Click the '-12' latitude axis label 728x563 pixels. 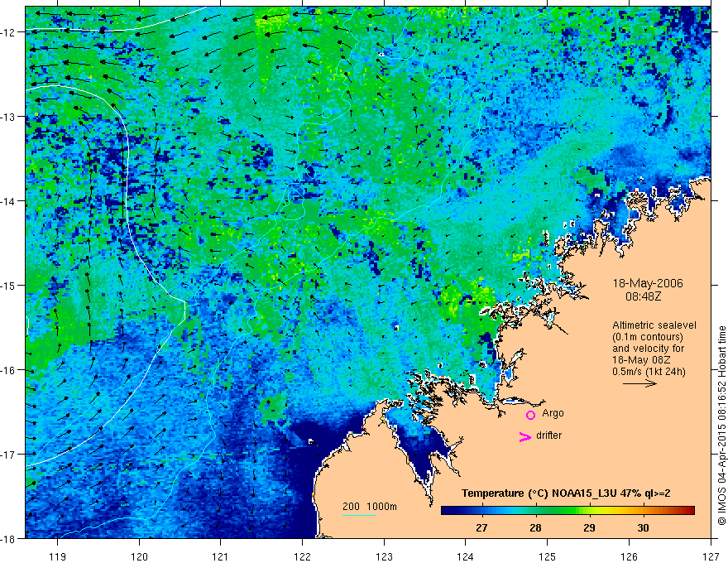pos(9,32)
